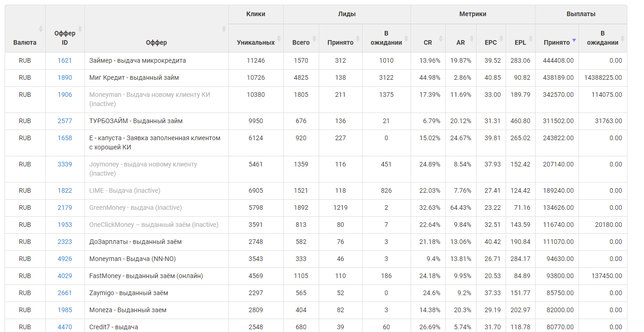Open offer ID 1822 link
The width and height of the screenshot is (644, 332).
pyautogui.click(x=65, y=190)
